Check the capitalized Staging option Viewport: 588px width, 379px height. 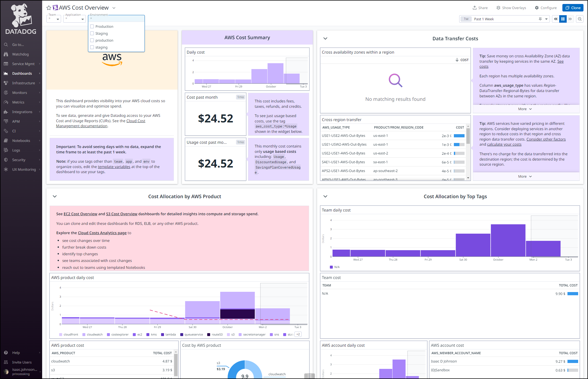click(x=92, y=33)
